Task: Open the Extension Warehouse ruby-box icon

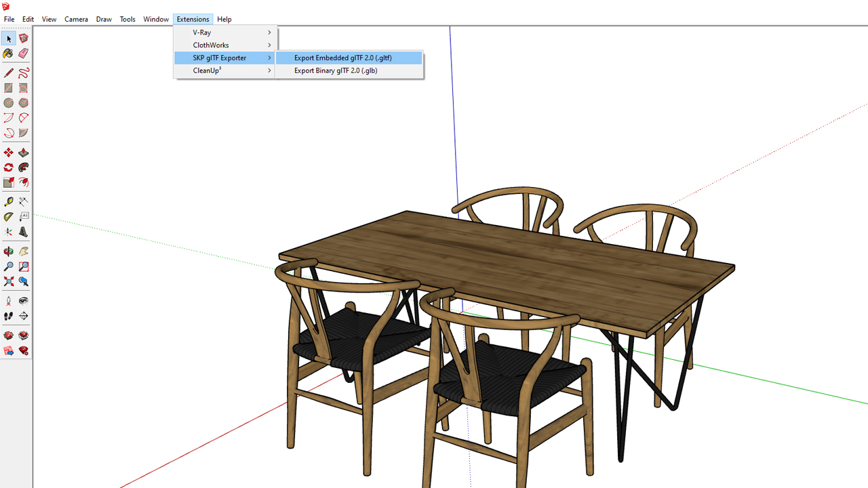Action: [x=24, y=335]
